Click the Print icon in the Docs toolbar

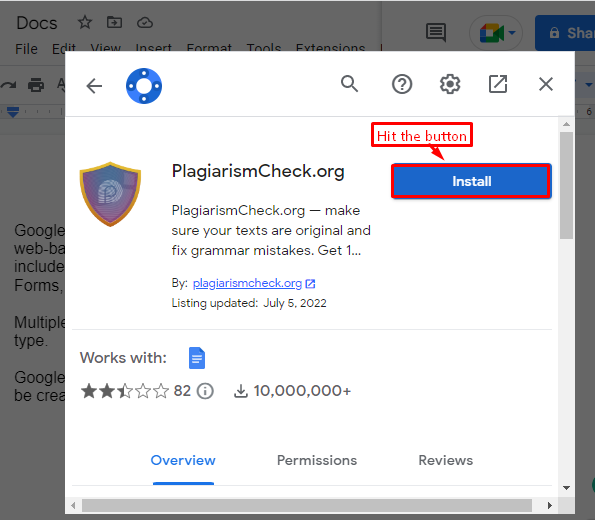[36, 85]
